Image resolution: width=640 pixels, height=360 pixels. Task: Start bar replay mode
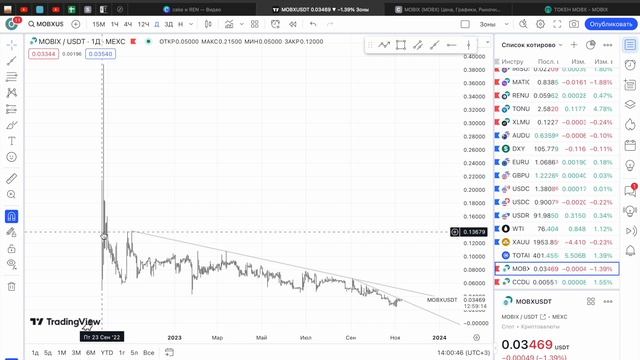click(x=293, y=24)
